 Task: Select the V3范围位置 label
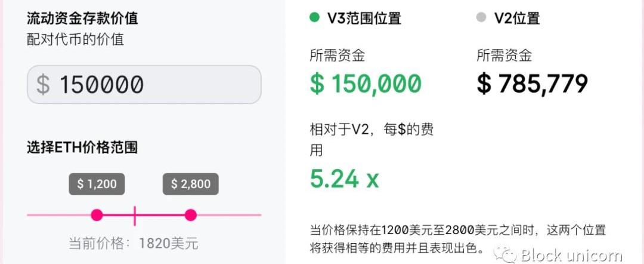tap(364, 18)
